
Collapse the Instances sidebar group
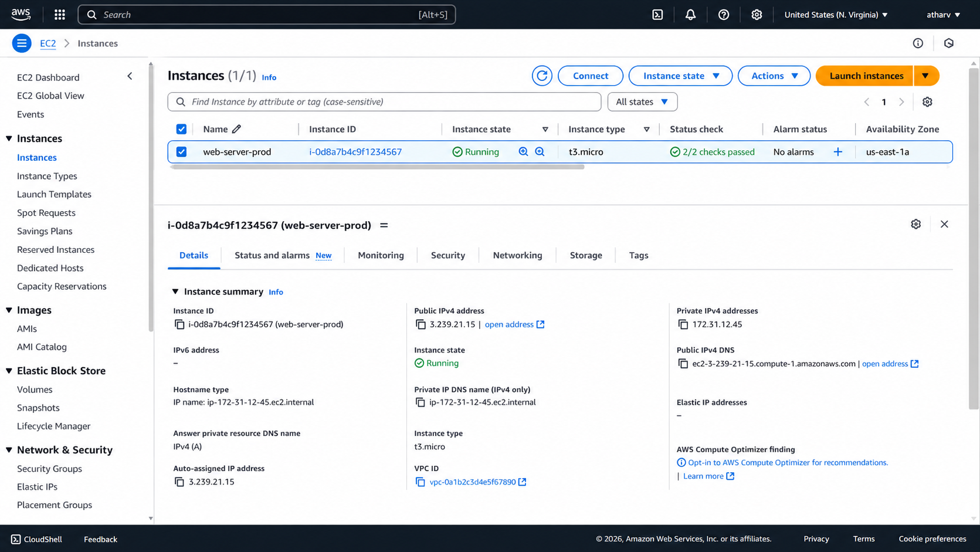coord(9,138)
